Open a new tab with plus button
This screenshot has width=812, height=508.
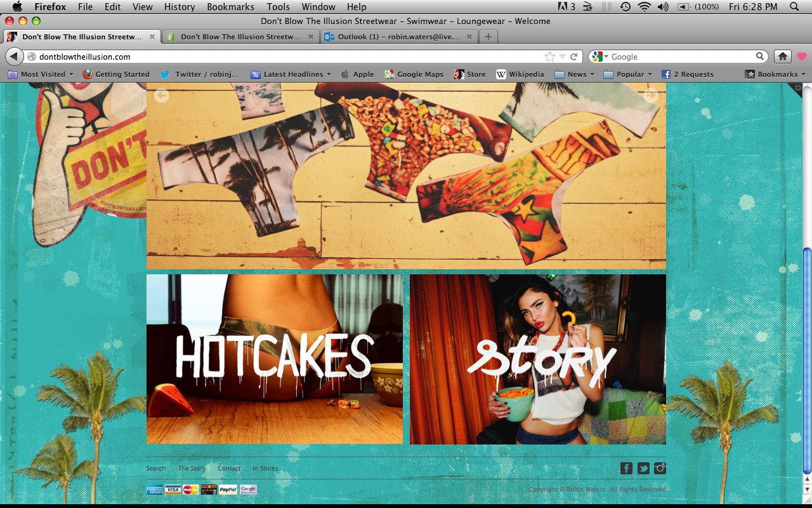[x=488, y=37]
